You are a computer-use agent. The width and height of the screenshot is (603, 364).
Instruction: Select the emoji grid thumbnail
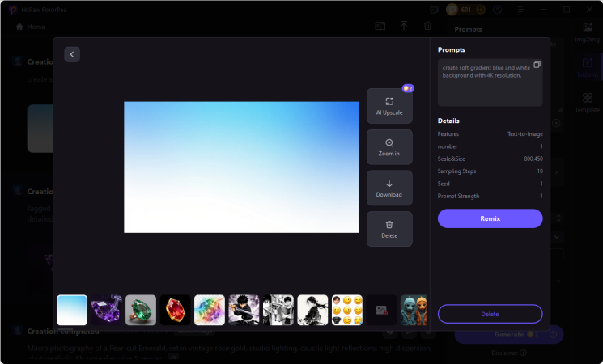[x=347, y=310]
